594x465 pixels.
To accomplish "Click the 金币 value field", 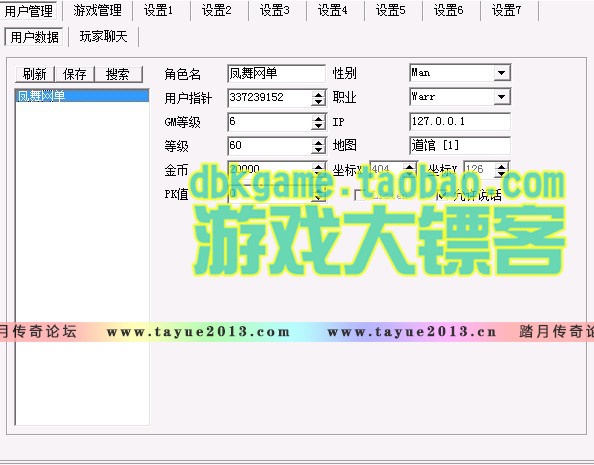I will [x=270, y=169].
